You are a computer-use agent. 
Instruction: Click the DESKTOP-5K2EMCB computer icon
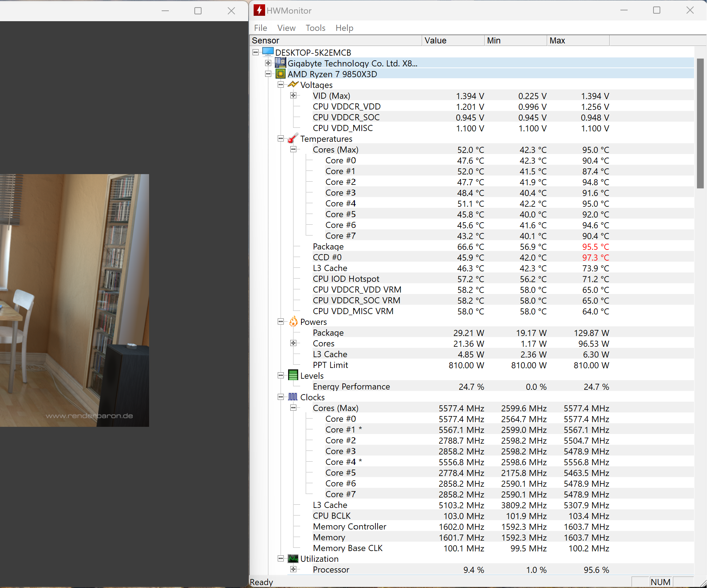point(268,52)
